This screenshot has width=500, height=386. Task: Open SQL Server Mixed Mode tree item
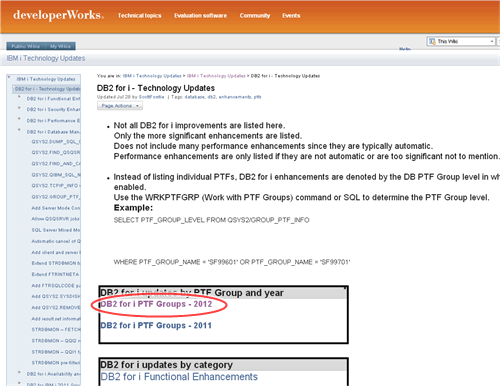56,230
